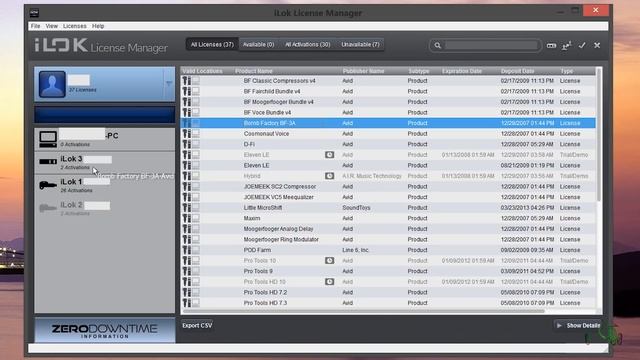Click the user account avatar icon
The width and height of the screenshot is (640, 360).
click(x=52, y=84)
